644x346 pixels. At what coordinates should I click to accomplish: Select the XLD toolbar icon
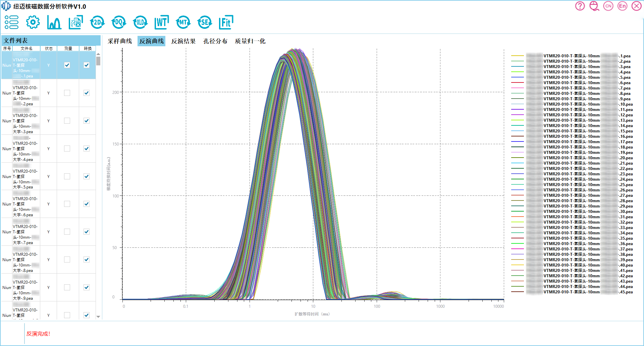click(x=140, y=22)
